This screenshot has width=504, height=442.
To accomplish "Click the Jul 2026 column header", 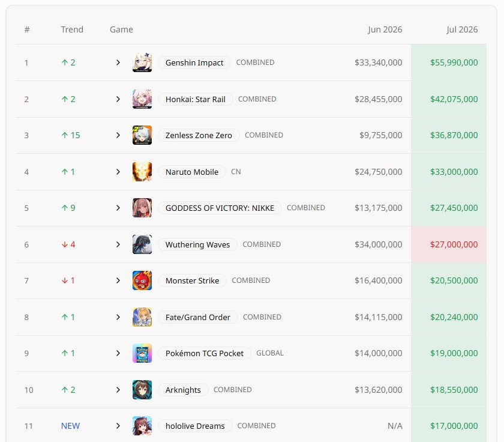I will pyautogui.click(x=462, y=29).
